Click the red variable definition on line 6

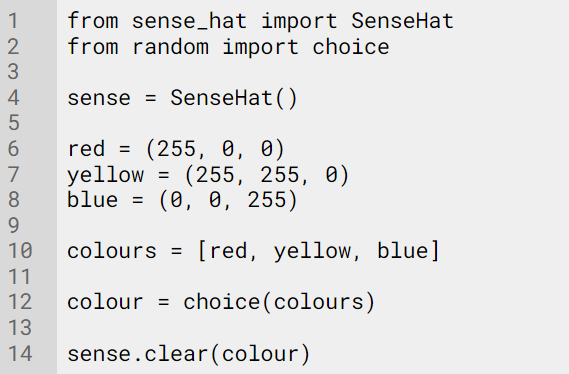point(86,149)
